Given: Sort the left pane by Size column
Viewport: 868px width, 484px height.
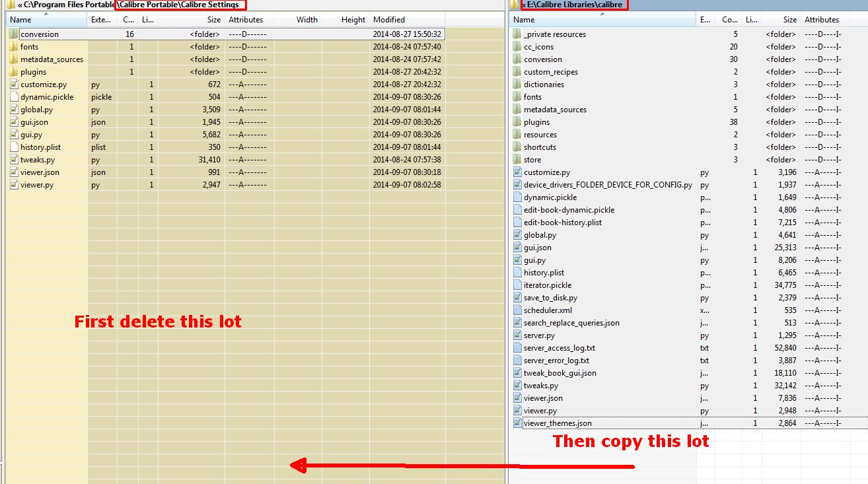Looking at the screenshot, I should [x=191, y=20].
